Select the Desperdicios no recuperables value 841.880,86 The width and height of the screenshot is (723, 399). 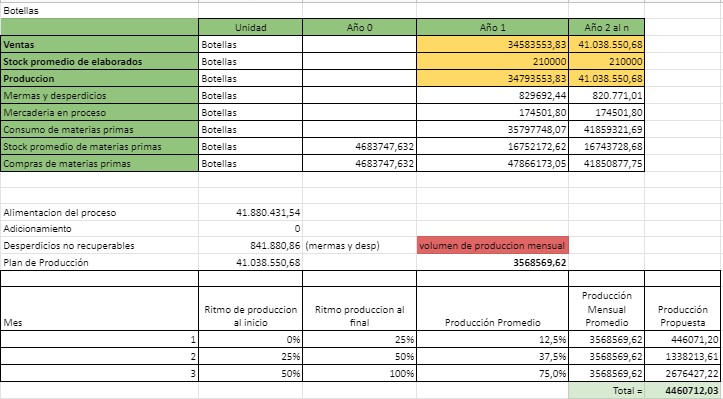coord(250,245)
